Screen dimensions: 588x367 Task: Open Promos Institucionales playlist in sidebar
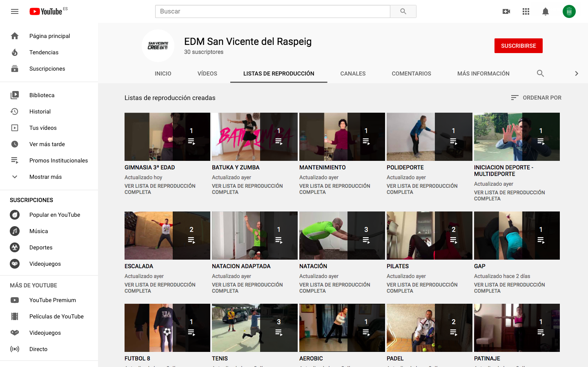[49, 160]
